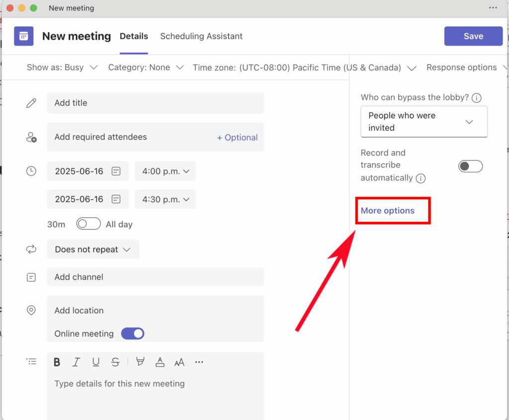The image size is (509, 420).
Task: Select the Details tab
Action: [134, 36]
